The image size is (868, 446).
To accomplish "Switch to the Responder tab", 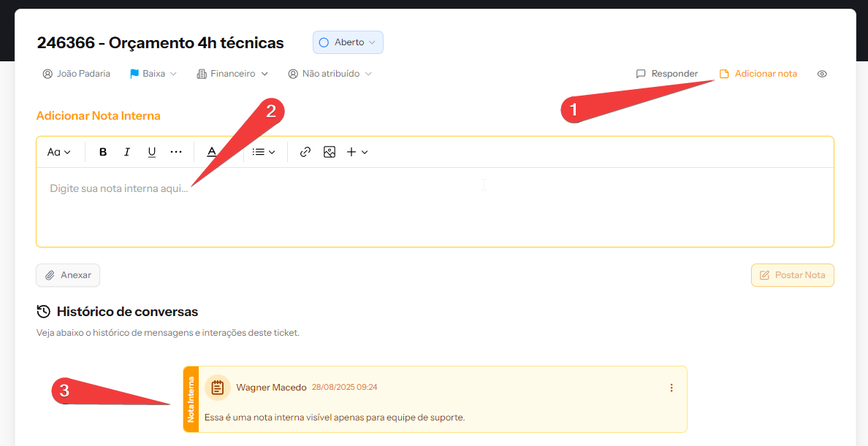I will 667,74.
